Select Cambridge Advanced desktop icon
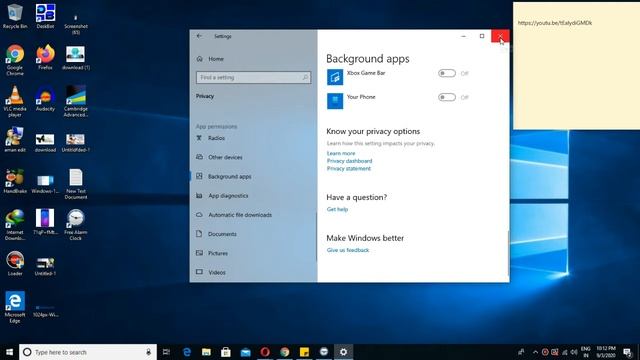640x360 pixels. [x=76, y=101]
